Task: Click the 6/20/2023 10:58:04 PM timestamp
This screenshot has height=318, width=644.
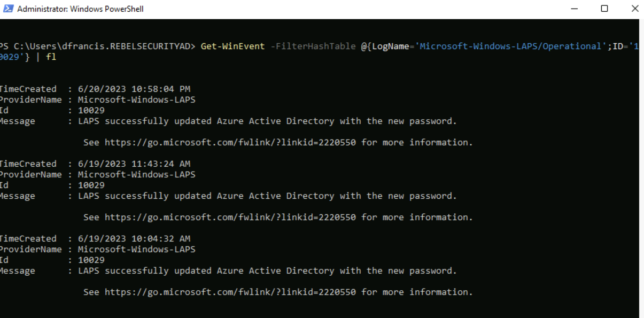Action: pyautogui.click(x=134, y=89)
